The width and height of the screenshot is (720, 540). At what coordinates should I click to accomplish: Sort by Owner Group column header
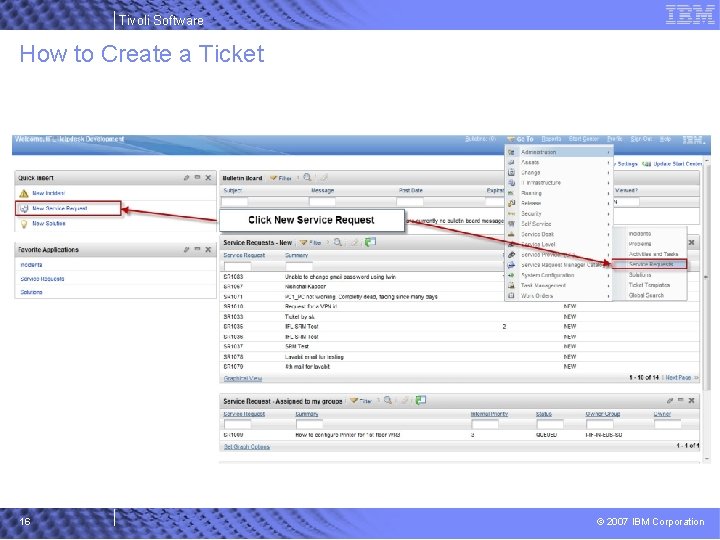[x=603, y=414]
